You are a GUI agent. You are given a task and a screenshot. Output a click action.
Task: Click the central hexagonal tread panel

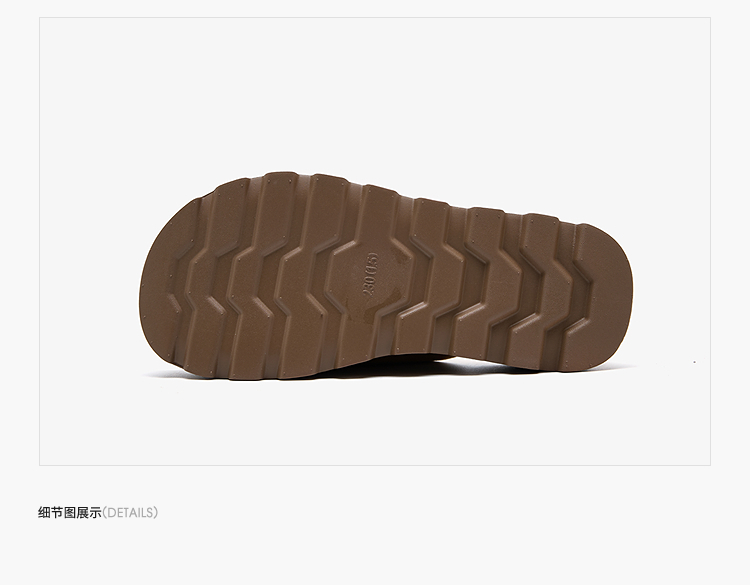368,275
